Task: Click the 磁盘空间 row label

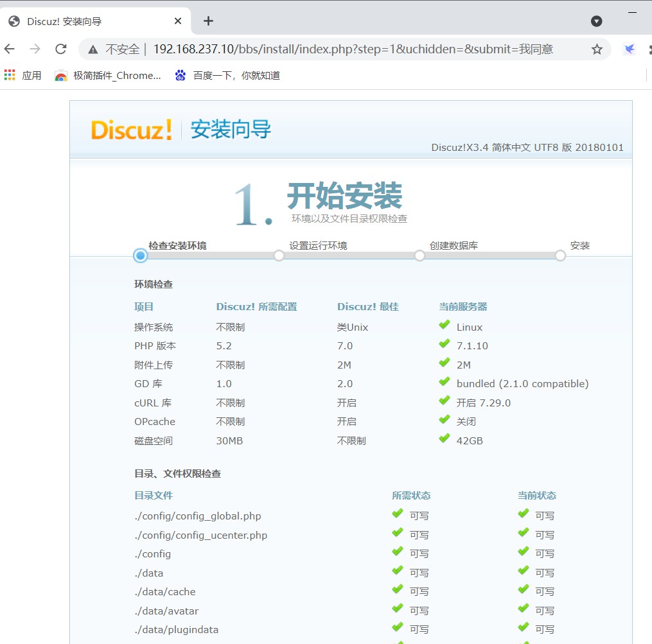Action: pos(154,440)
